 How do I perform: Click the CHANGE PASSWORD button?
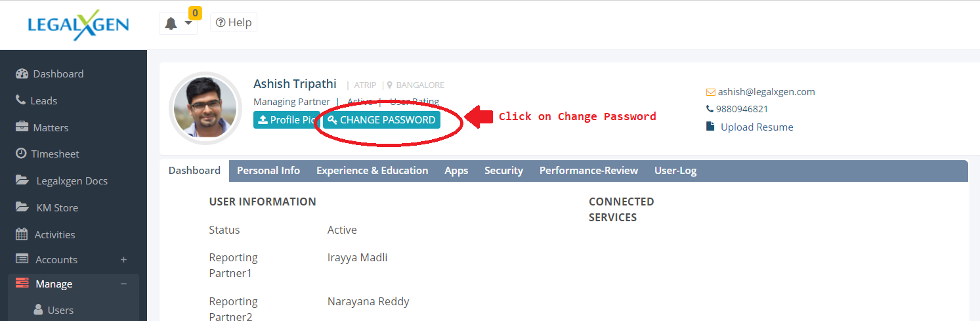coord(381,120)
